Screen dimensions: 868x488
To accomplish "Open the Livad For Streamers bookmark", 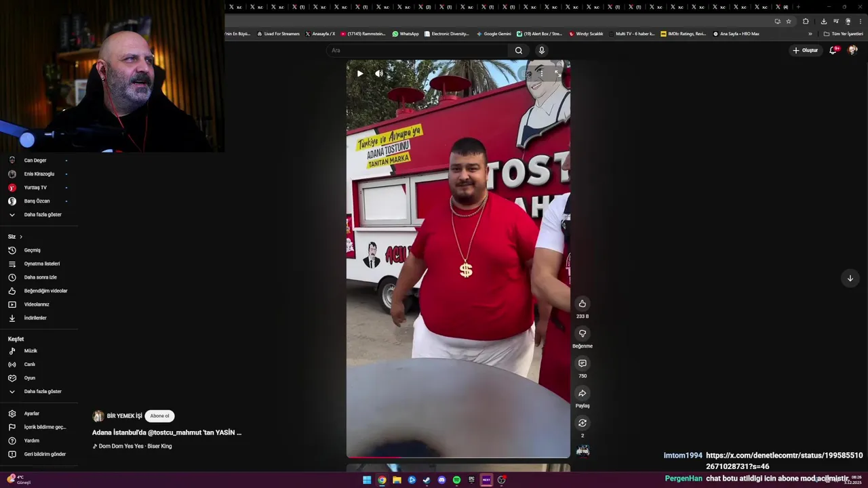I will [278, 34].
